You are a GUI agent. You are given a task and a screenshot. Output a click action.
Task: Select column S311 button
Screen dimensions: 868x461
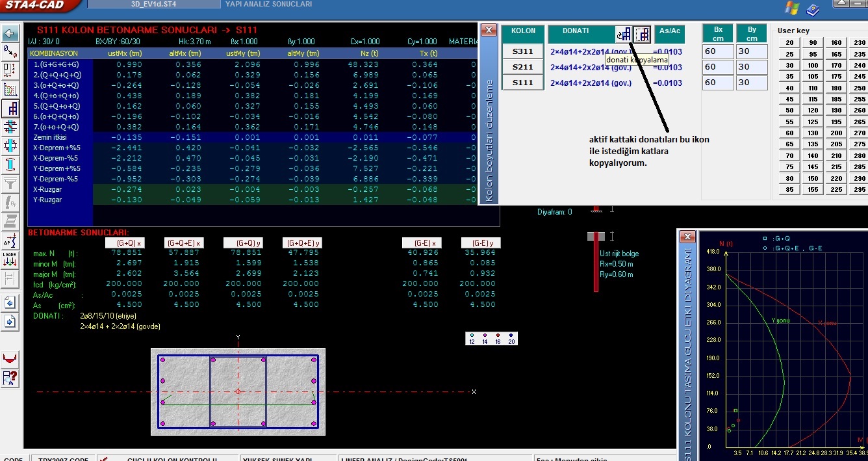[x=523, y=51]
